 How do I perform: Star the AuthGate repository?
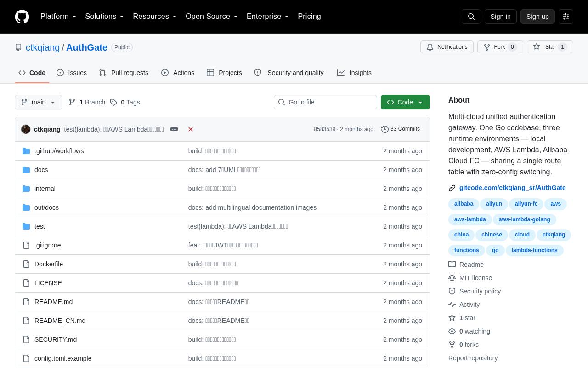[550, 47]
